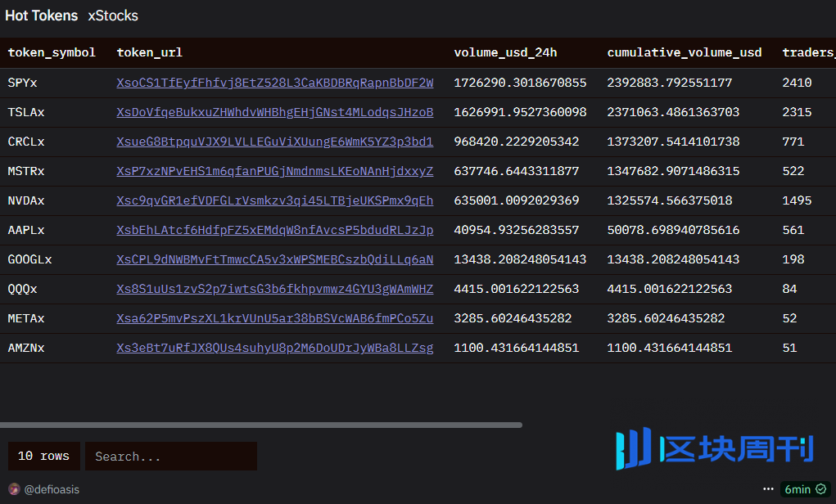Open the GOOGLx token address link
The image size is (836, 504).
pos(274,259)
